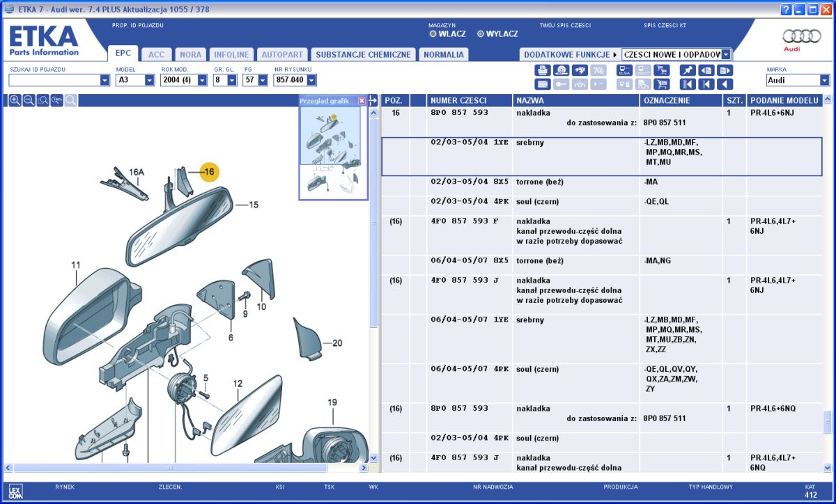Image resolution: width=836 pixels, height=504 pixels.
Task: Click callout number 15 in diagram
Action: click(254, 205)
